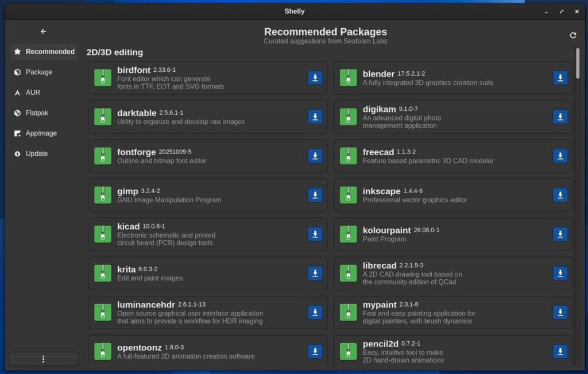
Task: Select the darktable package name
Action: click(x=137, y=113)
